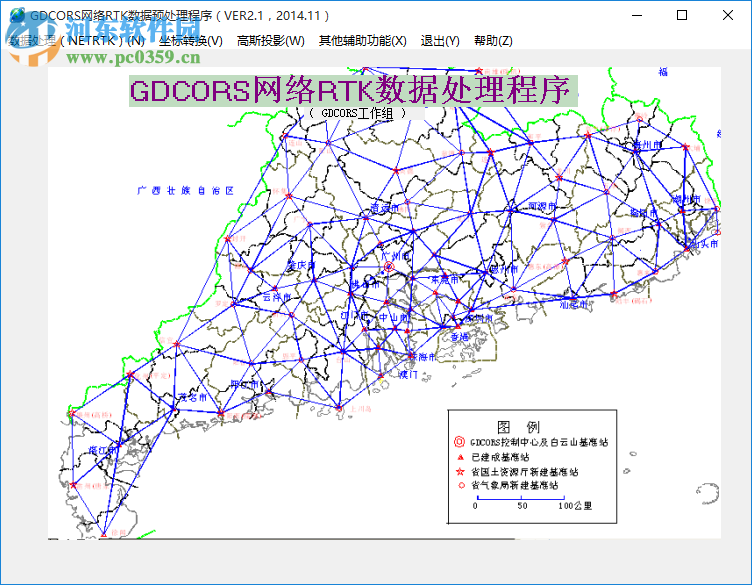Open the 坐标转换(V) menu
The image size is (752, 585).
click(190, 41)
